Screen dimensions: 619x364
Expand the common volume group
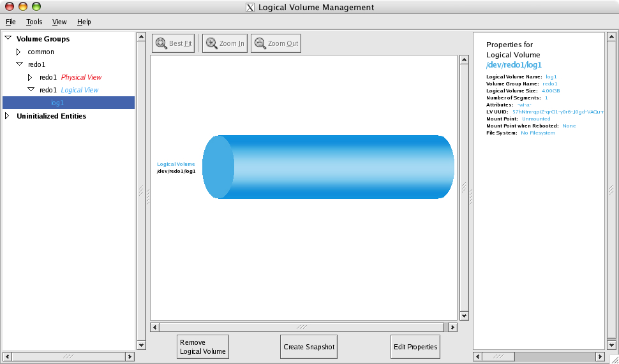(19, 52)
